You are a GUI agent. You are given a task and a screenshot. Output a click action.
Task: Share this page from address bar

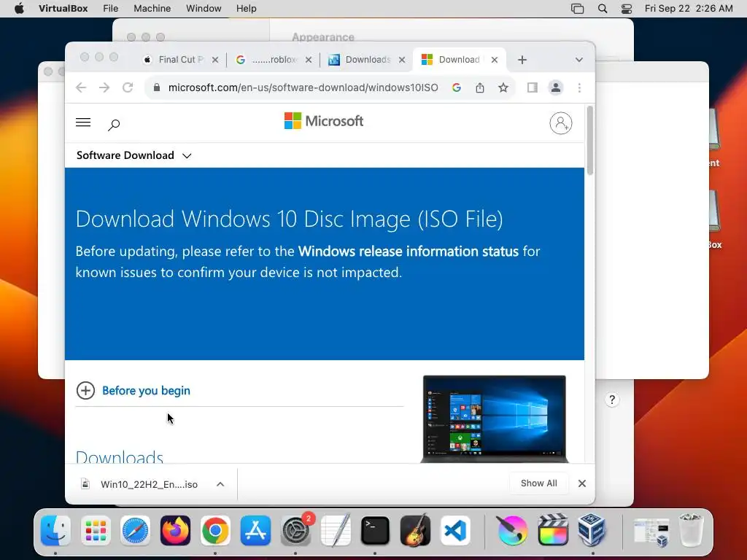(480, 87)
